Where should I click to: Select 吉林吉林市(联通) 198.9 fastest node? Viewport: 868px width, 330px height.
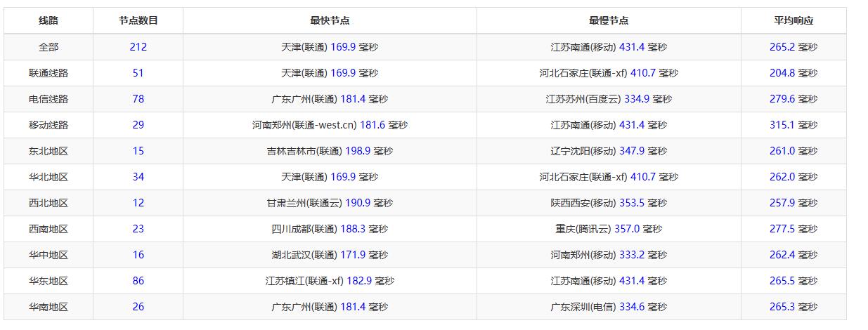330,151
